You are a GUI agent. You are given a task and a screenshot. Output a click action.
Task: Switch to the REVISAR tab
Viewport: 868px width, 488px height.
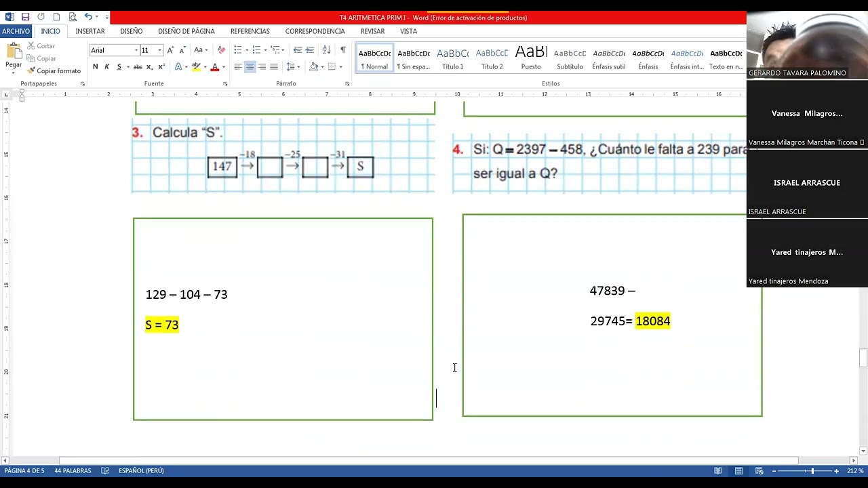[372, 31]
